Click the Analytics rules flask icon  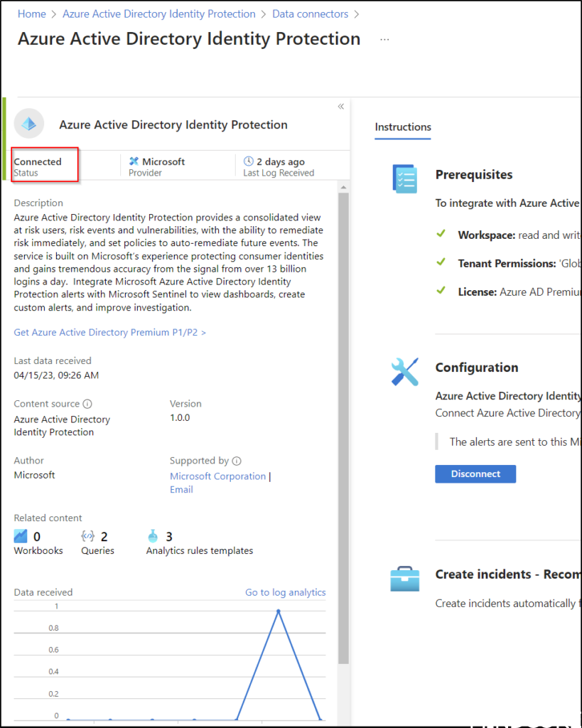pos(153,536)
